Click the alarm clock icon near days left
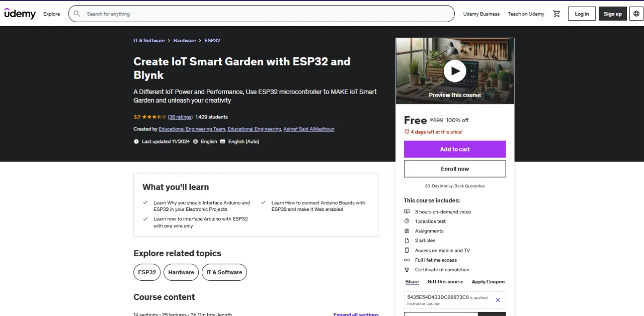644x316 pixels. (407, 132)
